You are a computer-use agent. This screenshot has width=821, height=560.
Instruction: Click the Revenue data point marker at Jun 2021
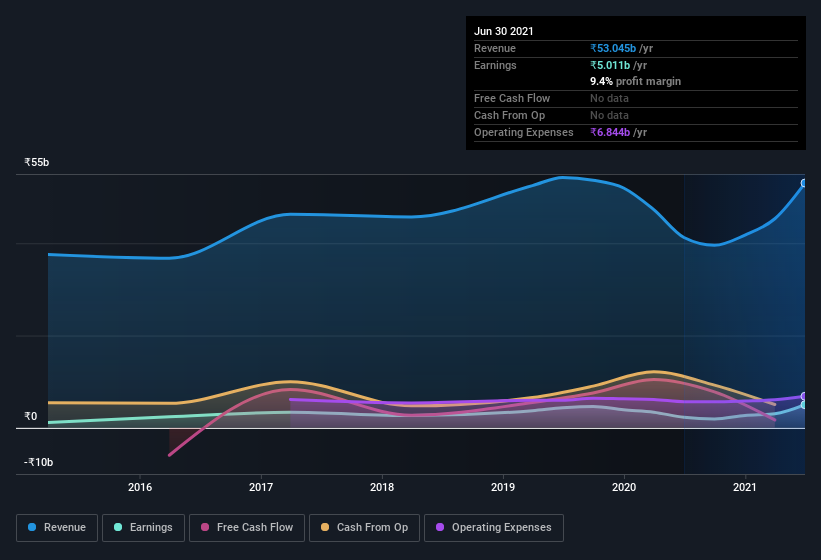(804, 183)
